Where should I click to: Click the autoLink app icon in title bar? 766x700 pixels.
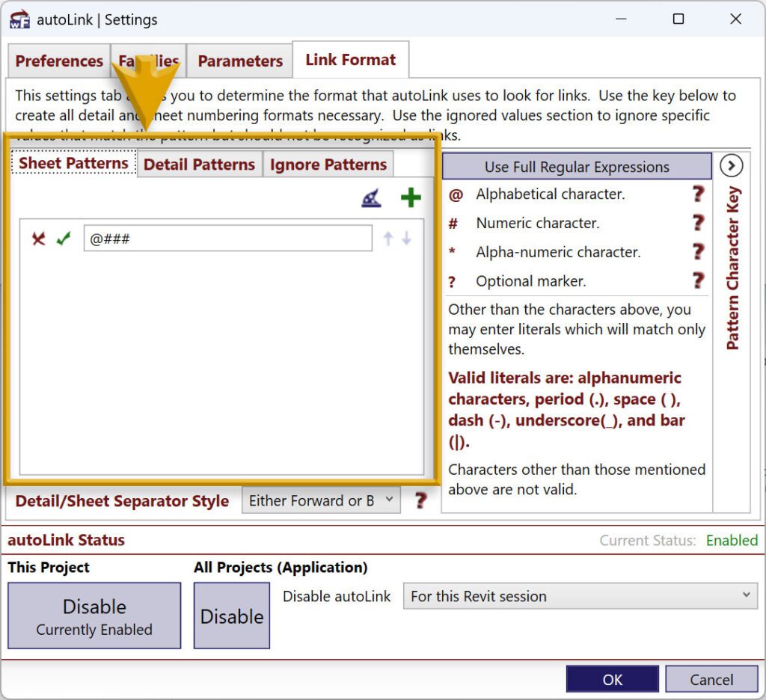[19, 19]
